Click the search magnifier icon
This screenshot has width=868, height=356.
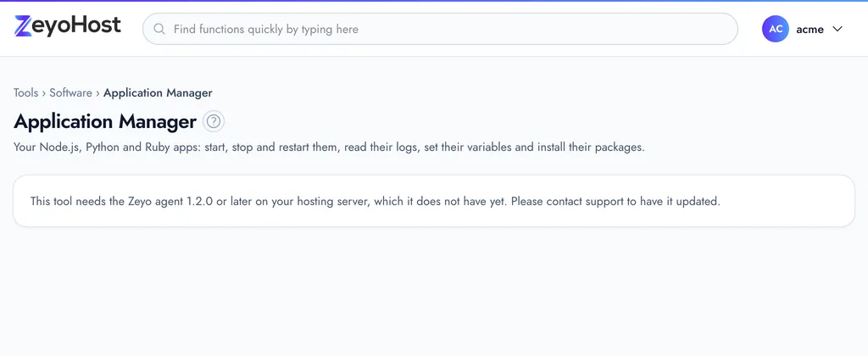click(159, 30)
